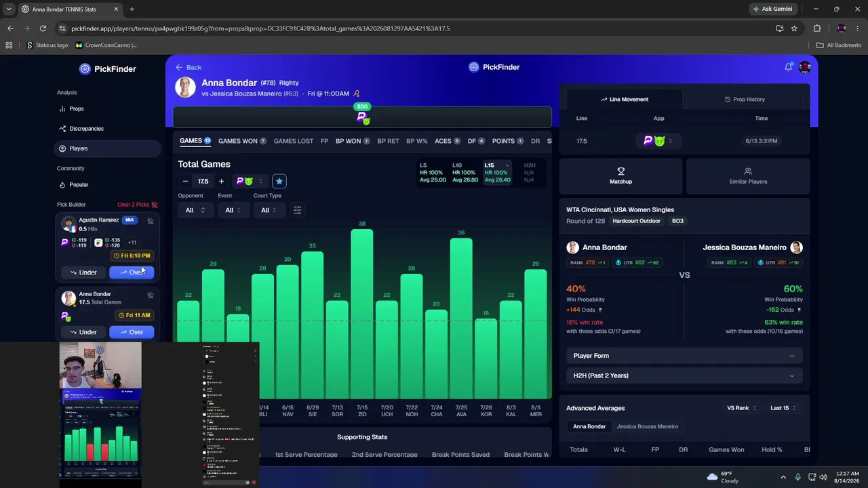Switch to BP RET stat tab
The image size is (868, 488).
tap(388, 141)
